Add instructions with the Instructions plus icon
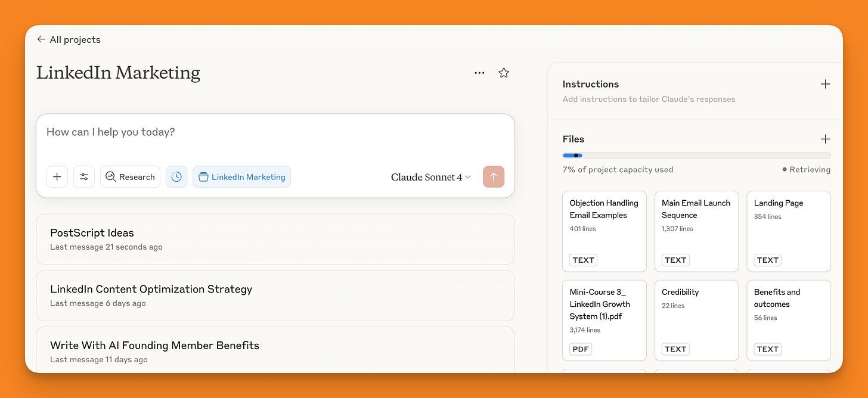This screenshot has width=868, height=398. click(825, 84)
